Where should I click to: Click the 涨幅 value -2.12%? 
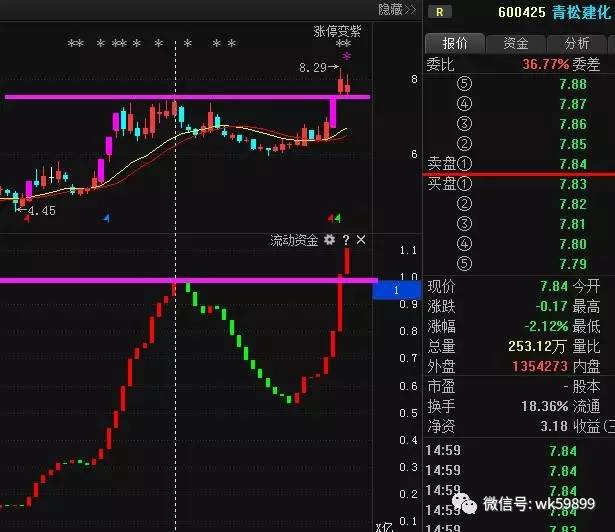click(x=546, y=326)
